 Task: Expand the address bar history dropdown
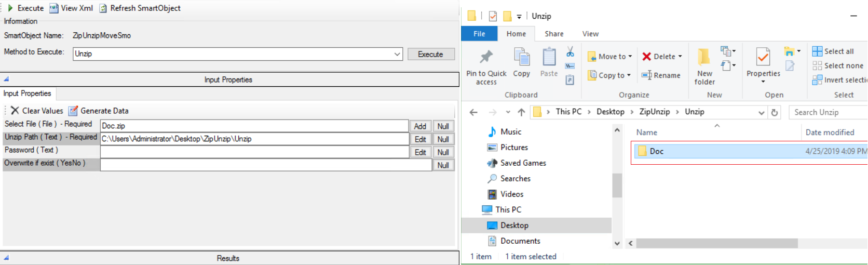point(761,112)
